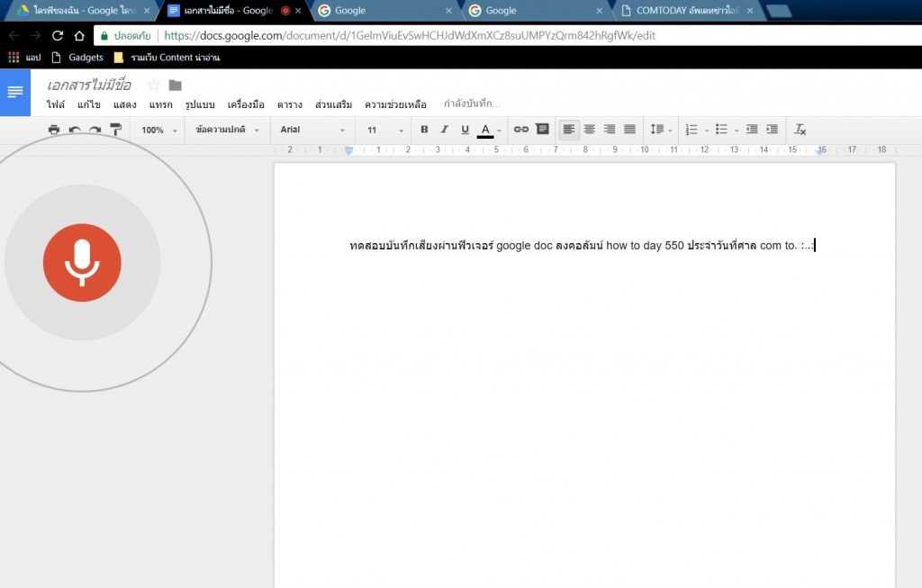Click the Redo arrow icon
The image size is (922, 588).
(95, 129)
